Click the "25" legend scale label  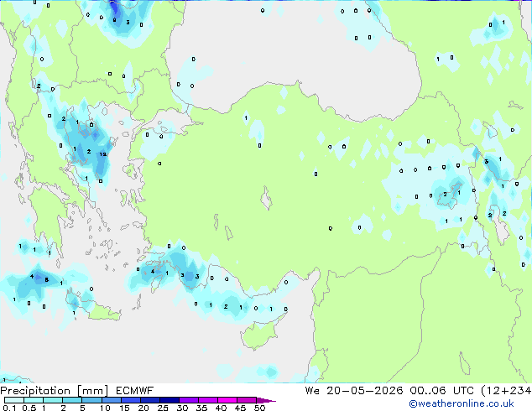pyautogui.click(x=163, y=408)
